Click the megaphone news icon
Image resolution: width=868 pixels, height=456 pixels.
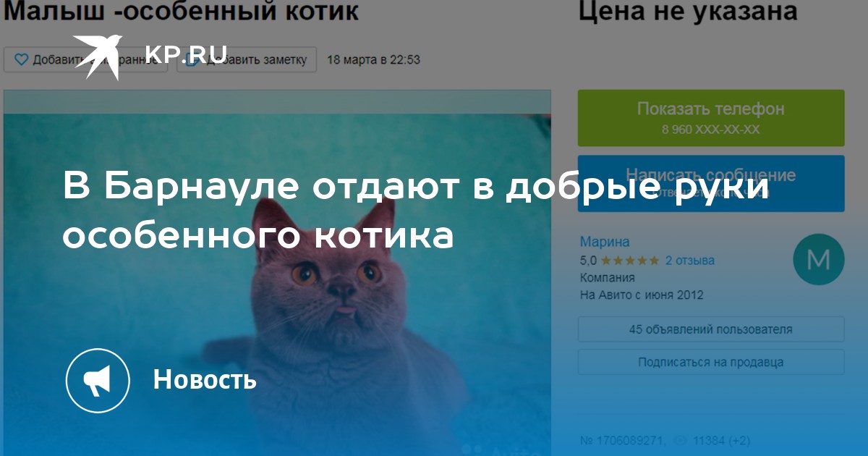98,380
